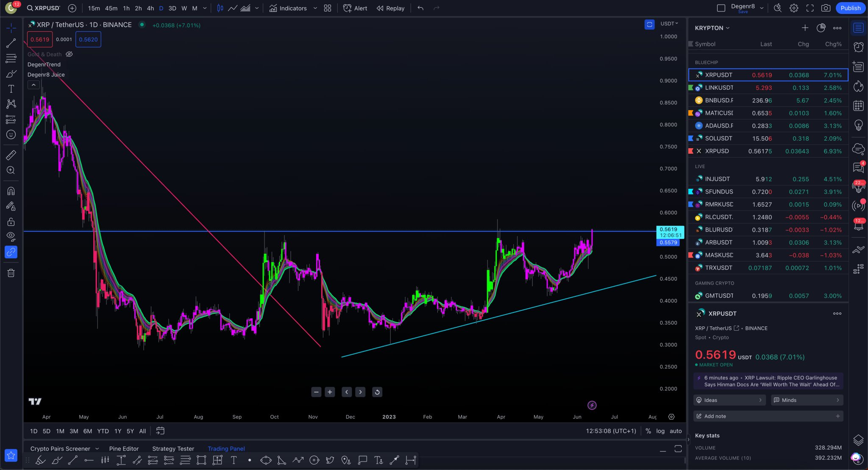Click the compare or add symbol plus icon
The height and width of the screenshot is (470, 868).
72,8
